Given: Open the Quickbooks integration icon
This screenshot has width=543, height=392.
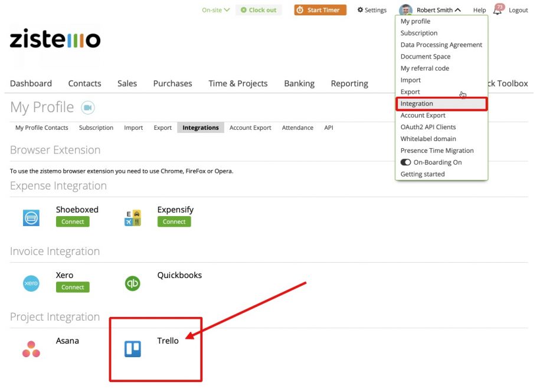Looking at the screenshot, I should [x=132, y=283].
